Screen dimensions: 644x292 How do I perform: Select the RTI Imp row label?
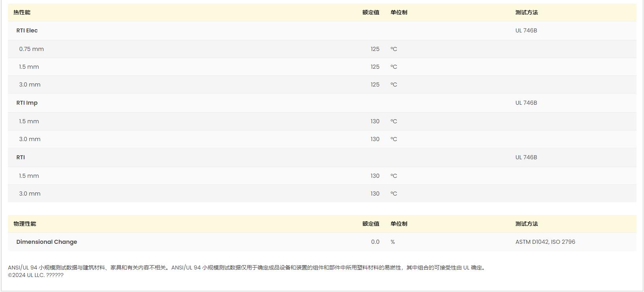[27, 103]
